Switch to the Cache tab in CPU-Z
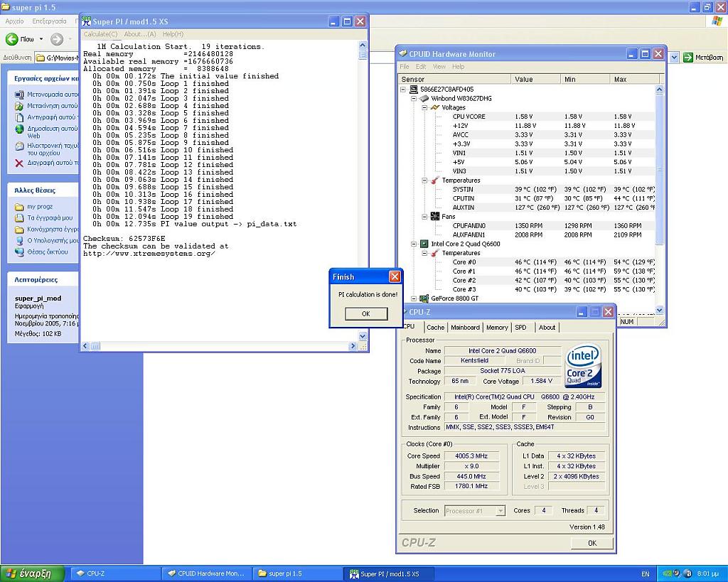The width and height of the screenshot is (728, 582). 436,327
